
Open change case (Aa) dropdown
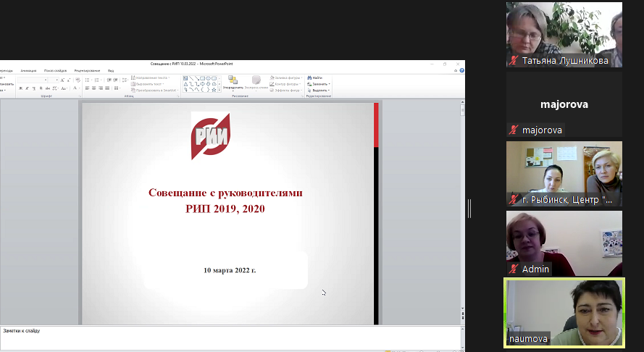(64, 88)
